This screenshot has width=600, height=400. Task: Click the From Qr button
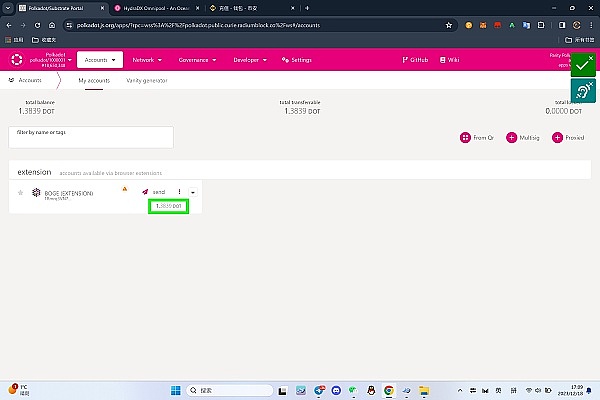477,137
